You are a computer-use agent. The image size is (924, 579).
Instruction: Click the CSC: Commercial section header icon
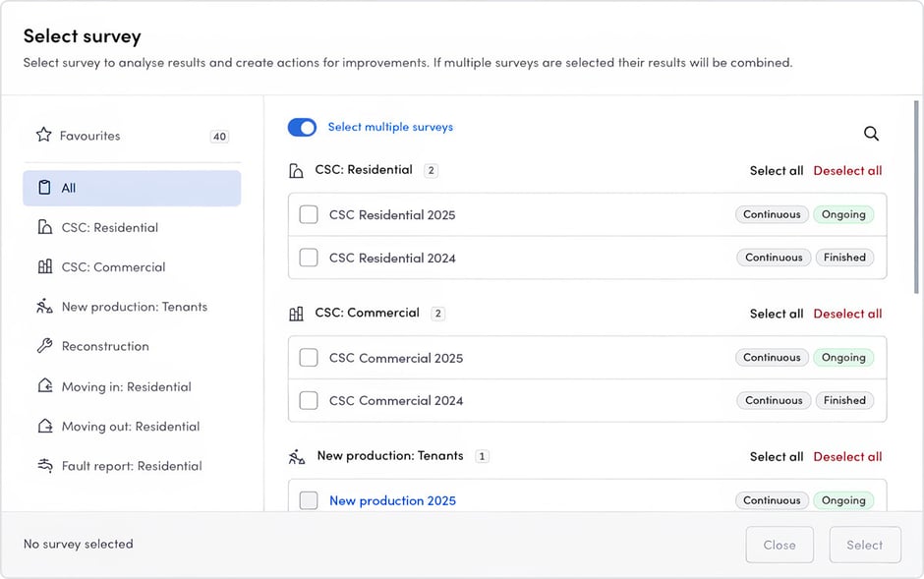point(296,314)
